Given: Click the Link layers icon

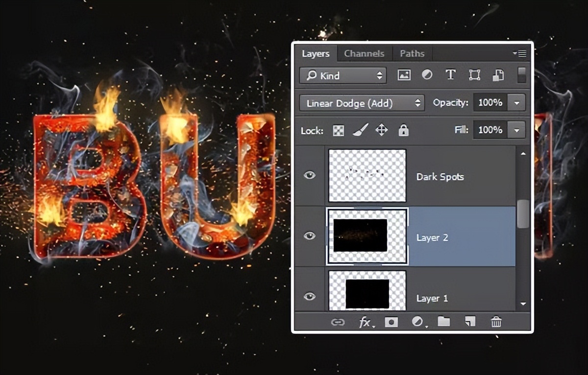Looking at the screenshot, I should pyautogui.click(x=338, y=322).
